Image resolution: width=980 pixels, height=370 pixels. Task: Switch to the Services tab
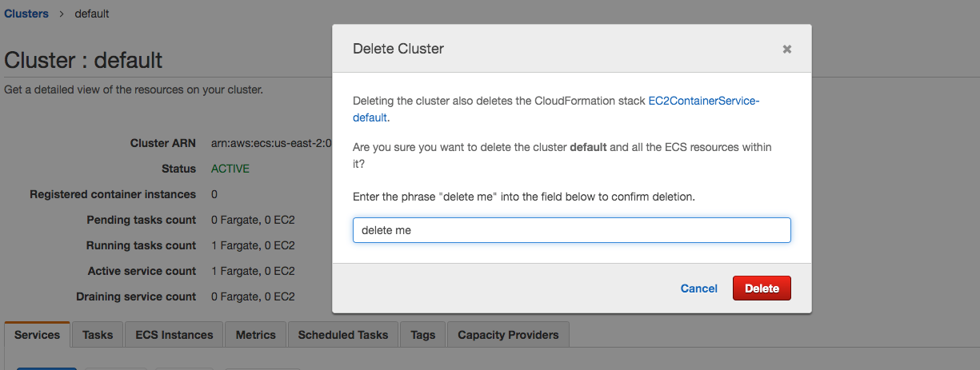point(38,335)
